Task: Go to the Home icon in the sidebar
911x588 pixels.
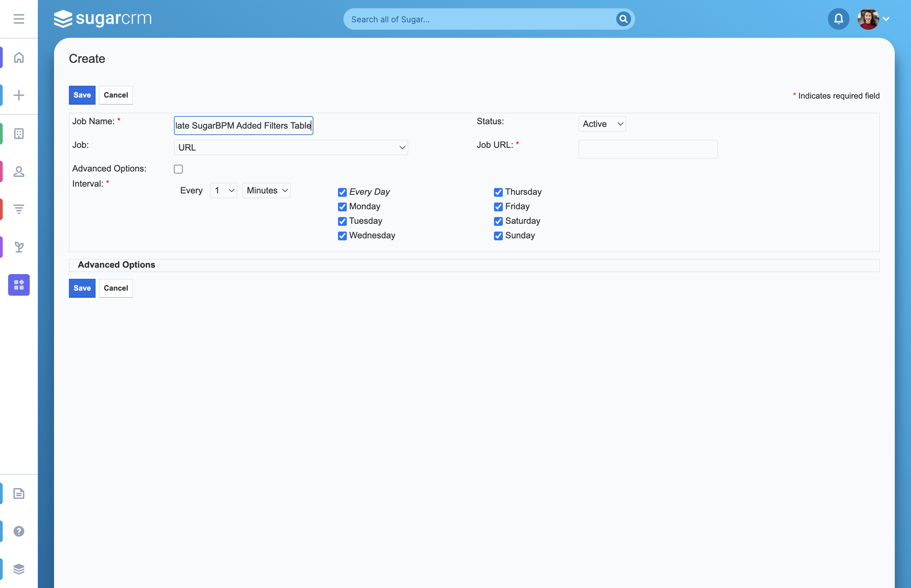Action: tap(19, 57)
